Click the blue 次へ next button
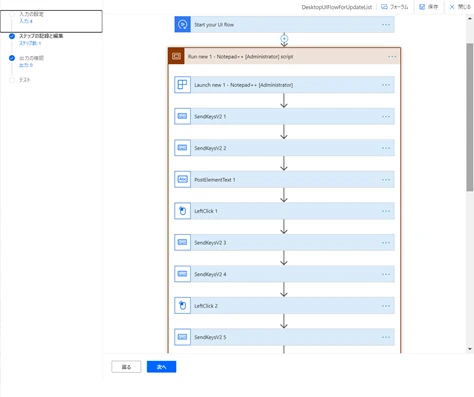The height and width of the screenshot is (397, 474). [x=161, y=367]
